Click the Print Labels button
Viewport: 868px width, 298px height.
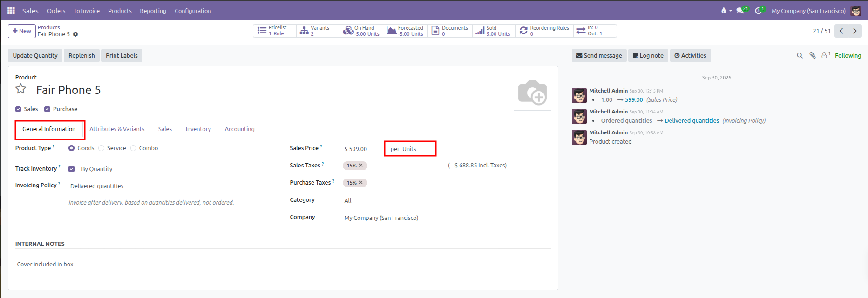click(122, 56)
